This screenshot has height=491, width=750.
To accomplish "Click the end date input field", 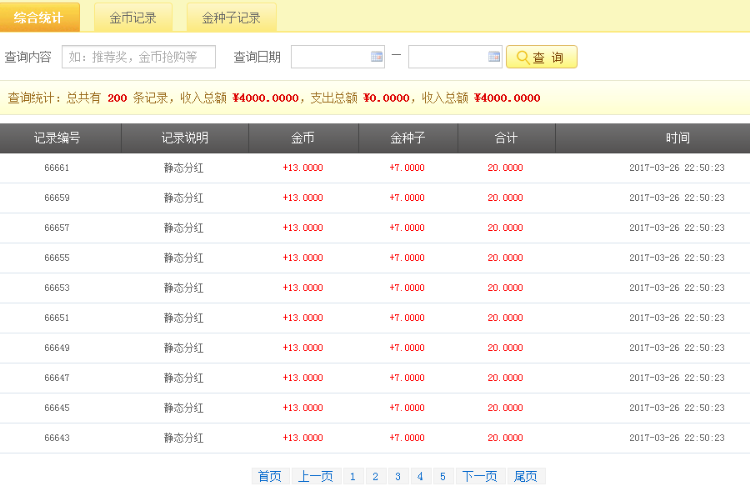I will pos(455,57).
